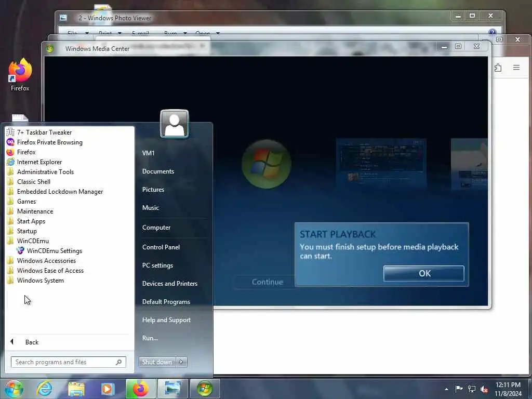Open Default Programs
The height and width of the screenshot is (399, 532).
[166, 302]
